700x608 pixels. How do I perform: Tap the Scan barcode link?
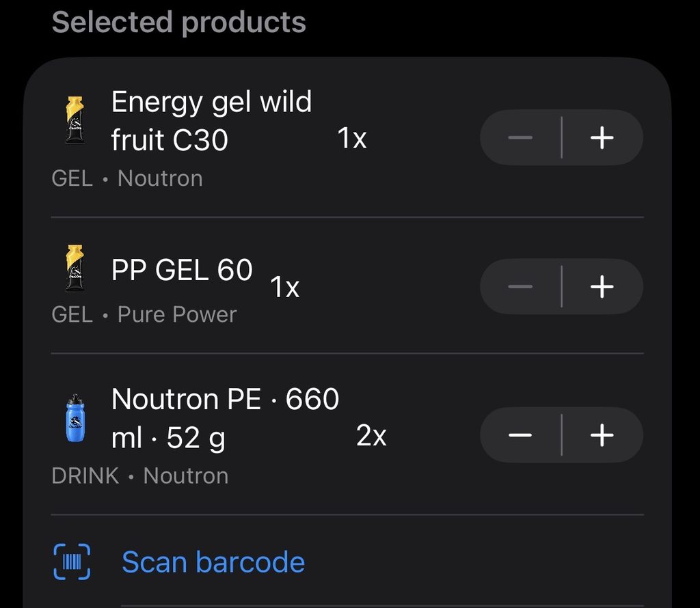(x=213, y=562)
